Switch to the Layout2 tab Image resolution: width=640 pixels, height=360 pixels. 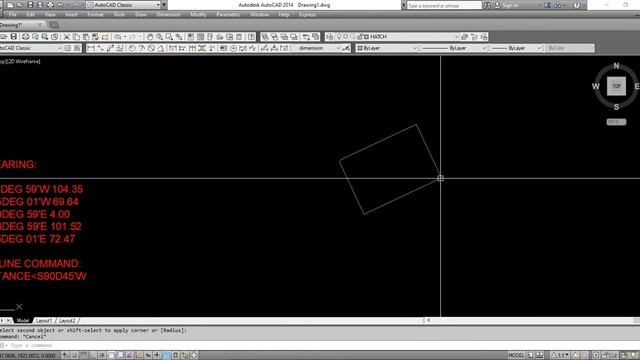pos(67,321)
